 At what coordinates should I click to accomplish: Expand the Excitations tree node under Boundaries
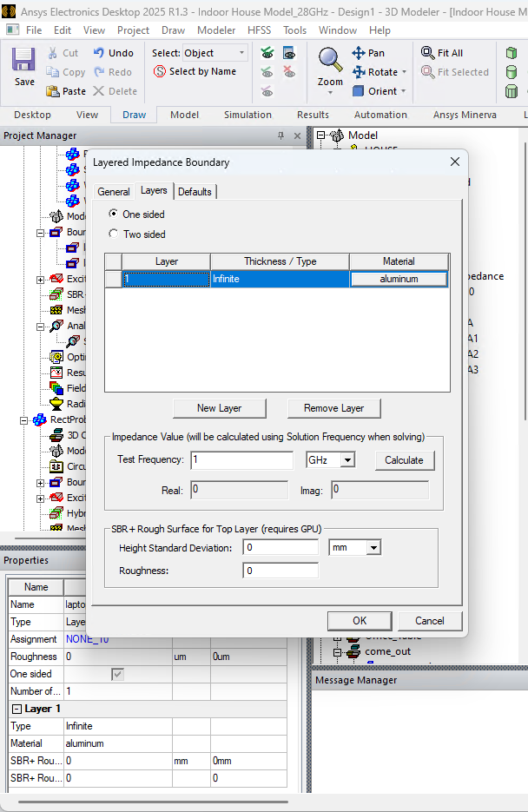[x=40, y=280]
